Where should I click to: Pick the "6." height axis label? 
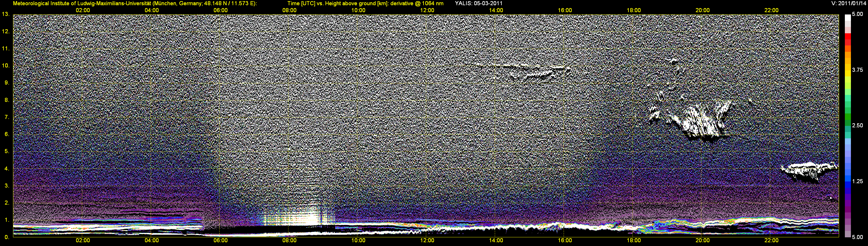[7, 134]
